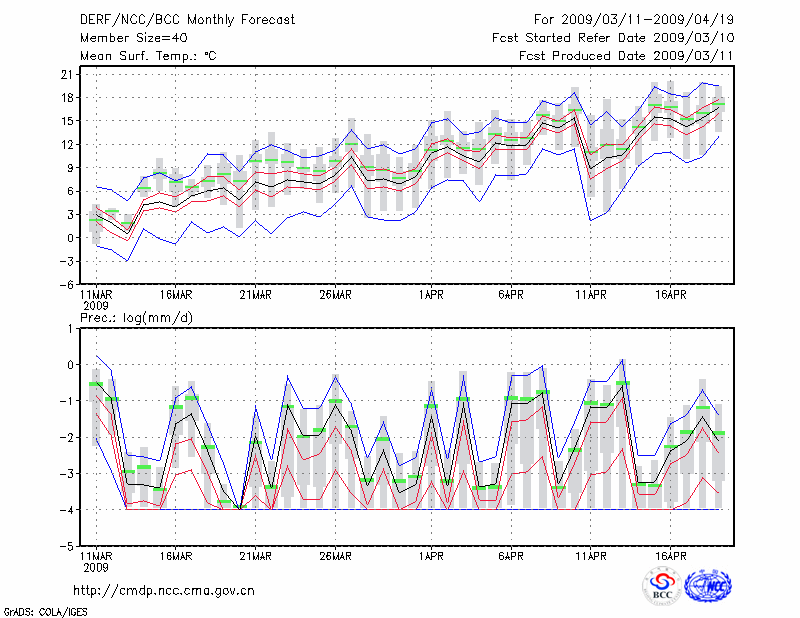Click the Mean Surf. Temp. chart label
800x618 pixels.
[148, 57]
